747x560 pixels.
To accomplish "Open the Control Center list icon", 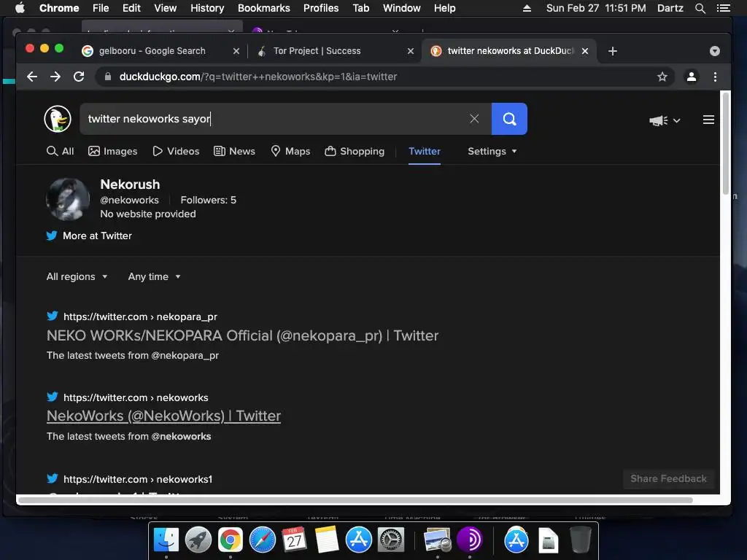I will (723, 8).
